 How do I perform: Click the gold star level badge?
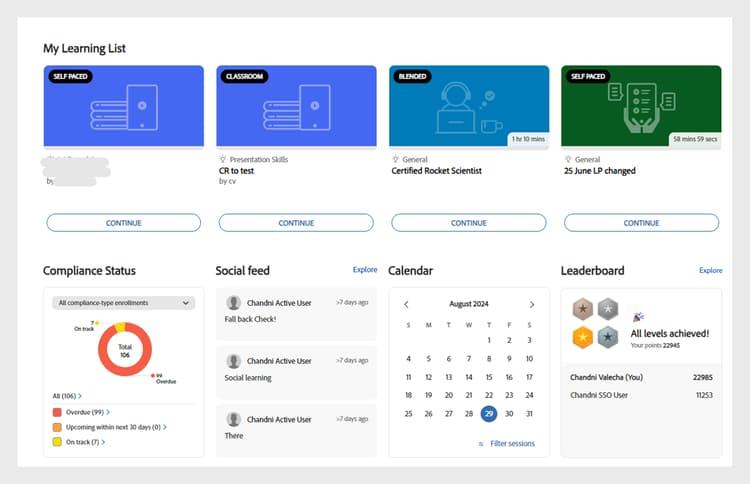583,338
